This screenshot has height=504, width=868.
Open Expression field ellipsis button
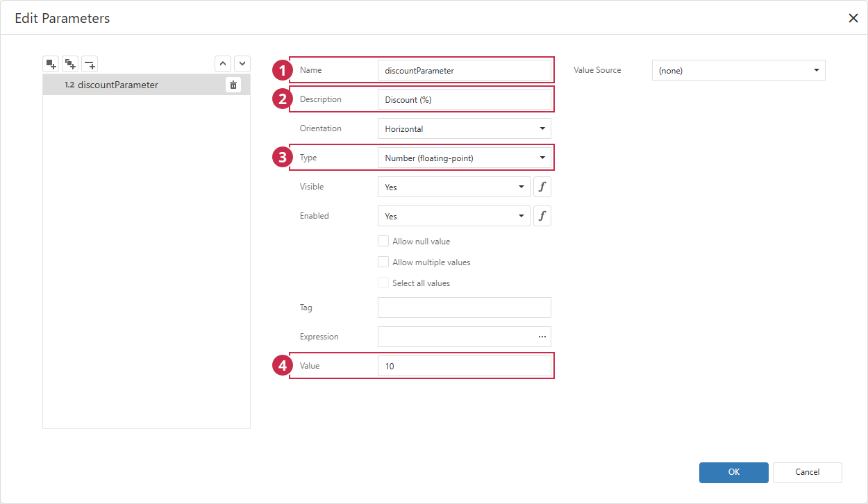542,337
